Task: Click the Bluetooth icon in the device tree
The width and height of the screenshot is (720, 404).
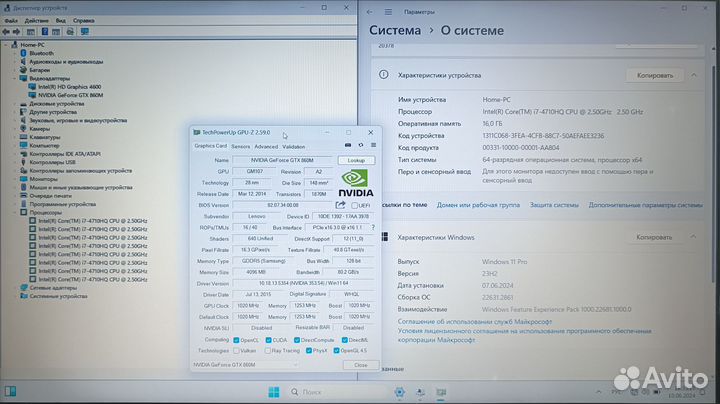Action: (x=23, y=53)
